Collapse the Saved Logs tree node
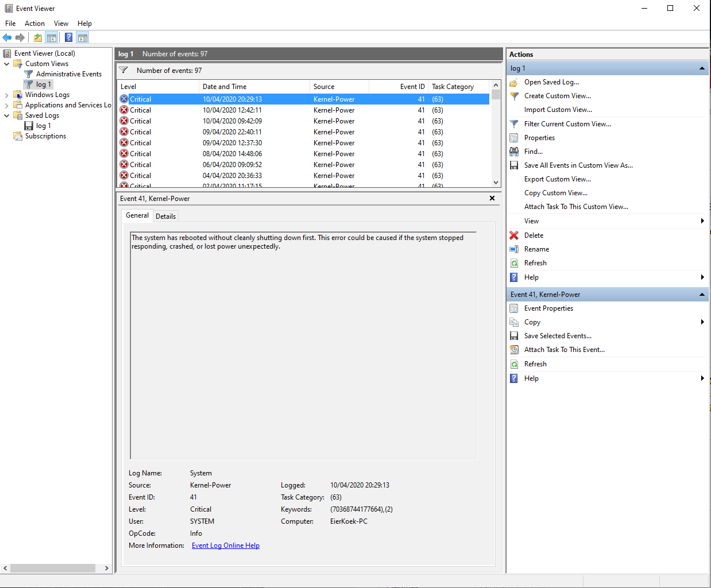 point(7,115)
